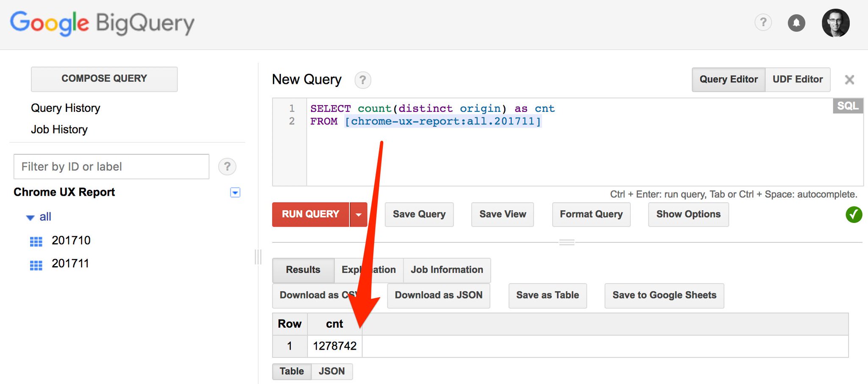This screenshot has height=384, width=868.
Task: Select the 201711 table
Action: coord(70,264)
